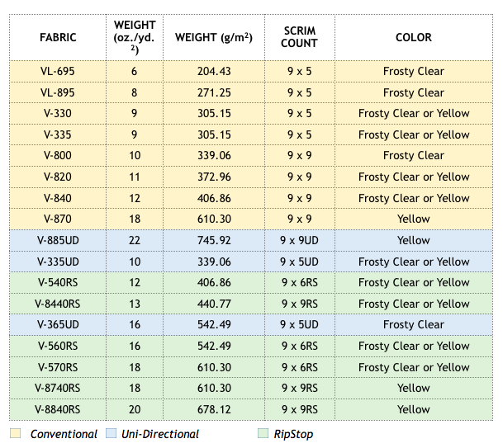Select the V-885UD fabric cell
This screenshot has width=503, height=448.
pos(58,240)
